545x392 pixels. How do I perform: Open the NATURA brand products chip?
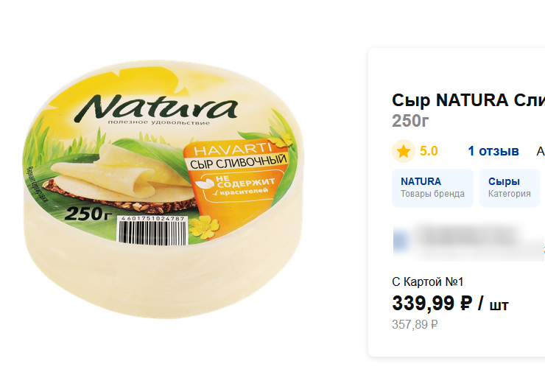point(432,188)
